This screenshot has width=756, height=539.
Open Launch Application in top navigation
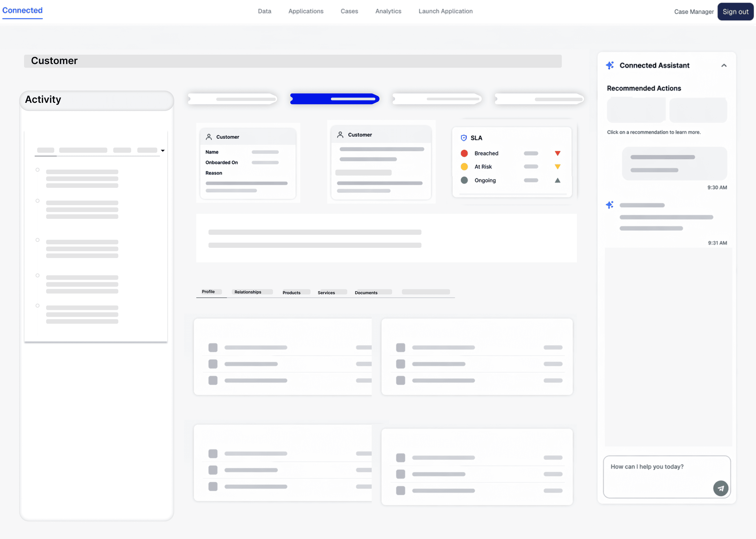pos(445,11)
